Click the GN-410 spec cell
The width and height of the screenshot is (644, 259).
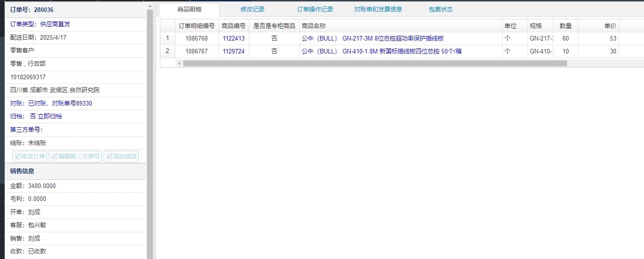pyautogui.click(x=540, y=52)
